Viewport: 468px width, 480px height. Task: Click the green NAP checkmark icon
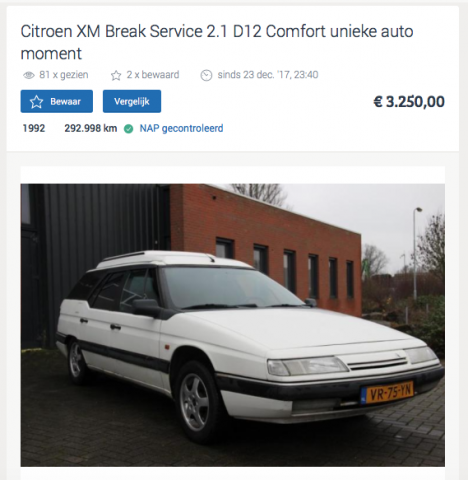coord(128,129)
